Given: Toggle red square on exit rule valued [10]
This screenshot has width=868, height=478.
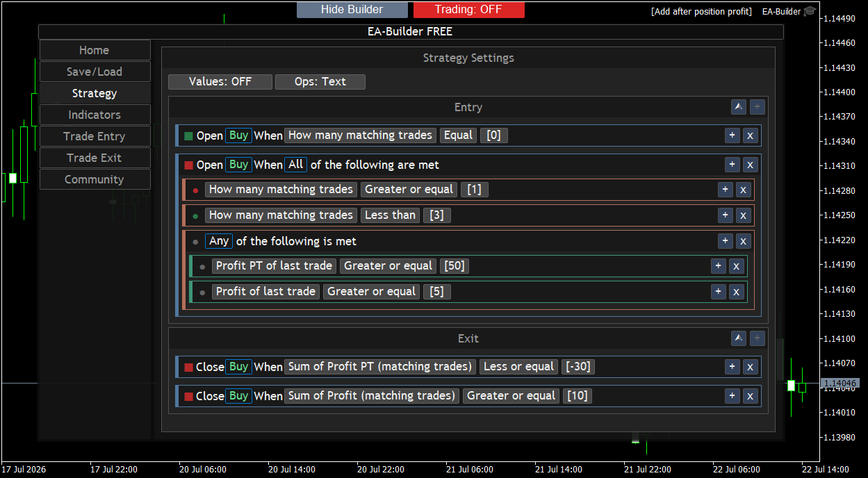Looking at the screenshot, I should 188,397.
